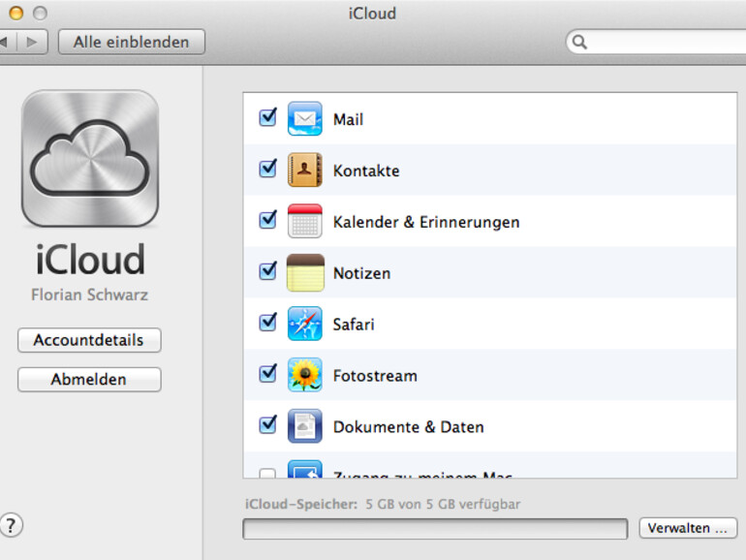746x560 pixels.
Task: Click the Notizen label
Action: point(362,273)
